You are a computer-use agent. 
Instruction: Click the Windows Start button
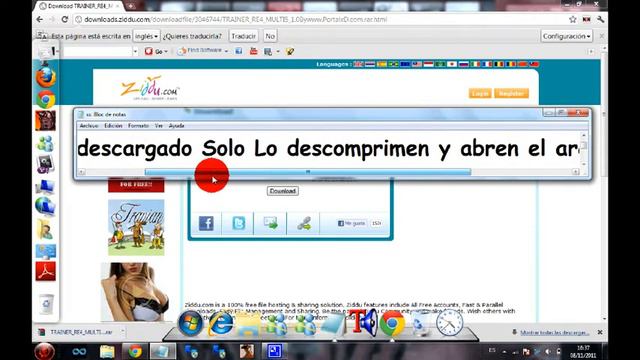(x=44, y=351)
